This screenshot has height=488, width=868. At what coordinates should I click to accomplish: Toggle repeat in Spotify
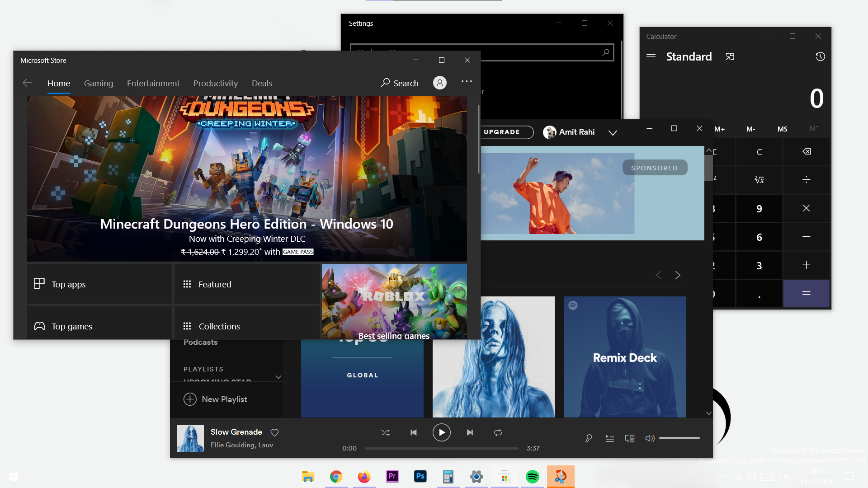(x=498, y=432)
